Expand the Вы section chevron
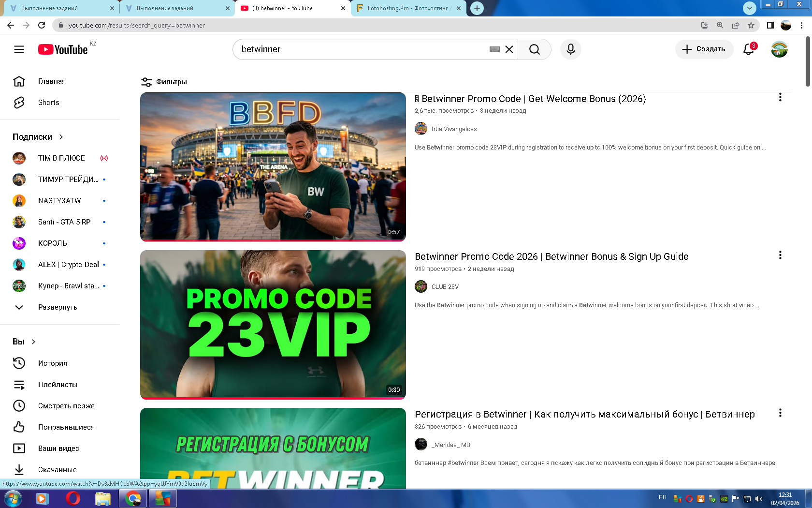The width and height of the screenshot is (812, 508). [x=33, y=342]
